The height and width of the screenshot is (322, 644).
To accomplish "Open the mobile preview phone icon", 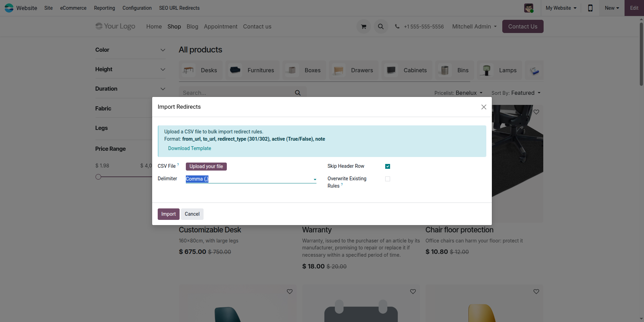I will coord(590,8).
